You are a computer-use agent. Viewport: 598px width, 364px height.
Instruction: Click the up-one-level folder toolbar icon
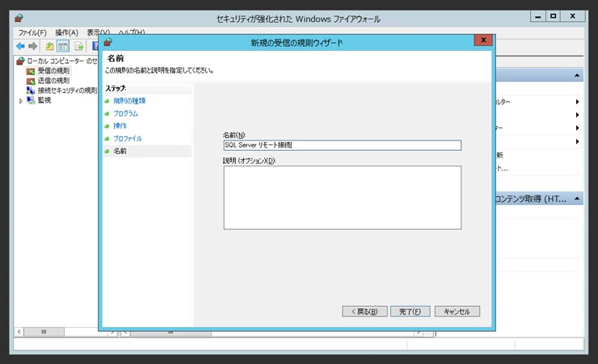(x=49, y=46)
